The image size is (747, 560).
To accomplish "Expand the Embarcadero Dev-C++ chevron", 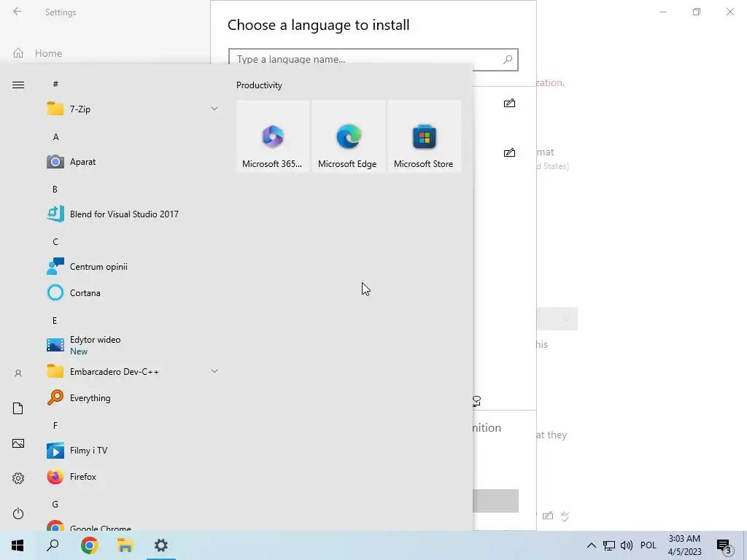I will click(214, 371).
